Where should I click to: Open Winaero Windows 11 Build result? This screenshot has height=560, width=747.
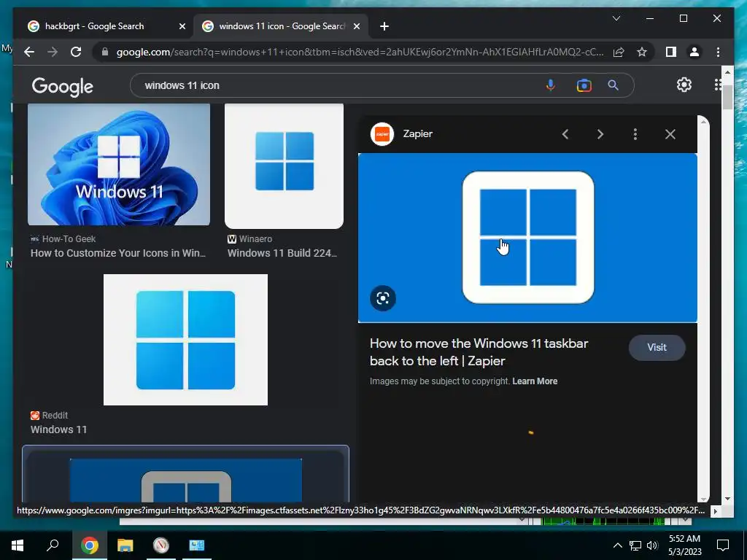coord(282,253)
